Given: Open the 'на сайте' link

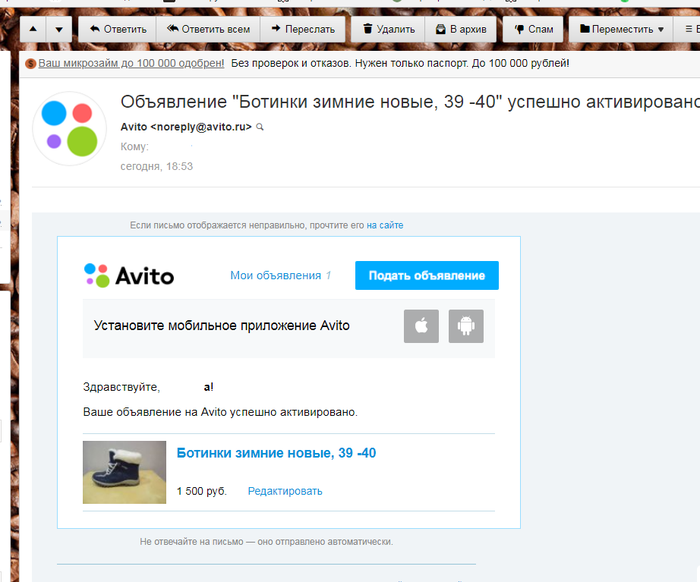Looking at the screenshot, I should coord(385,226).
